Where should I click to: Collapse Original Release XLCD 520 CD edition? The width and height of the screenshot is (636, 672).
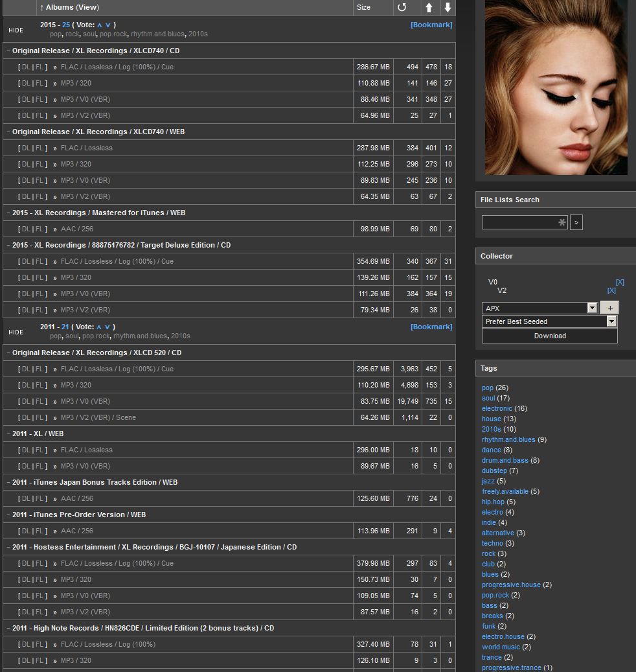(x=8, y=353)
